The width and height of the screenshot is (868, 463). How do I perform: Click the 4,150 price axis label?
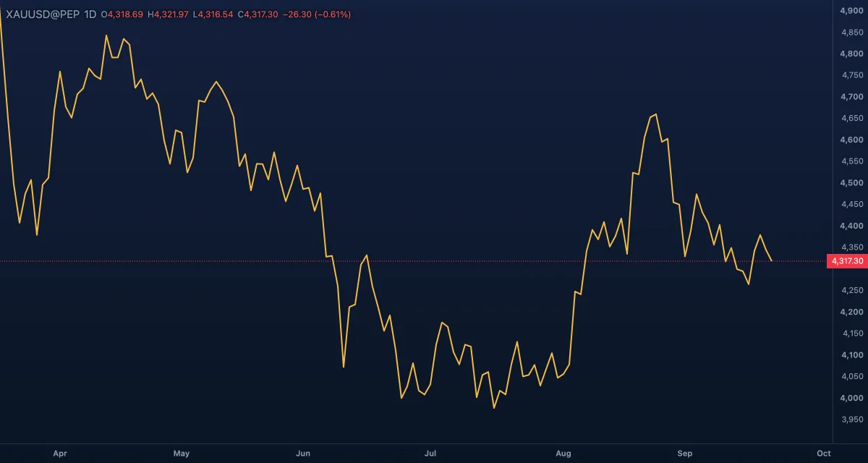pos(851,334)
